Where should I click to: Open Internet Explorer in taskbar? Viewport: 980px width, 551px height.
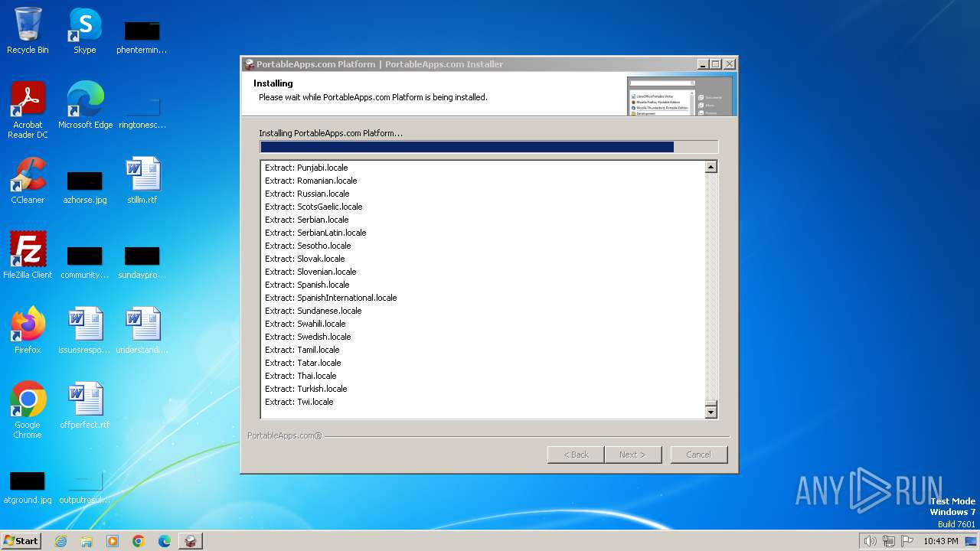click(x=60, y=541)
